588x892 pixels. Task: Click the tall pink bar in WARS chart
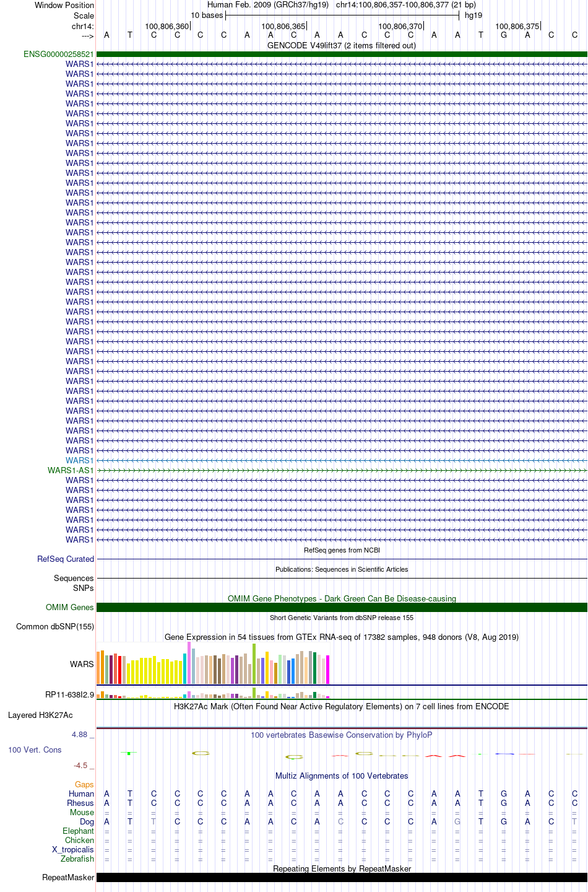point(189,663)
